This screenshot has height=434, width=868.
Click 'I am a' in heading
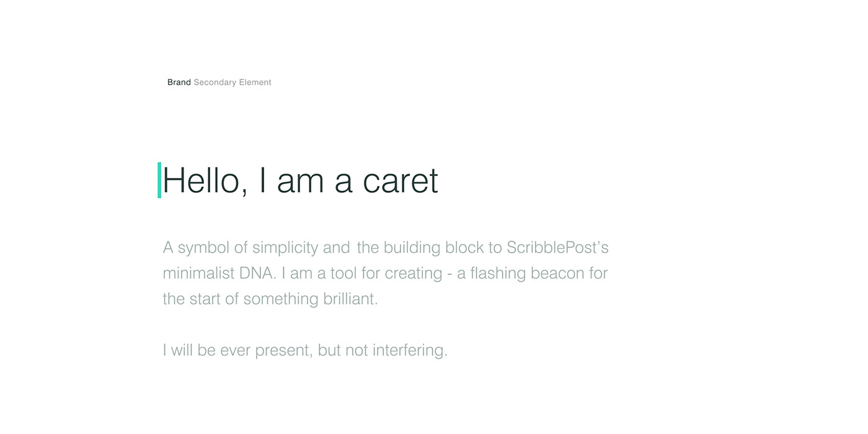tap(306, 181)
